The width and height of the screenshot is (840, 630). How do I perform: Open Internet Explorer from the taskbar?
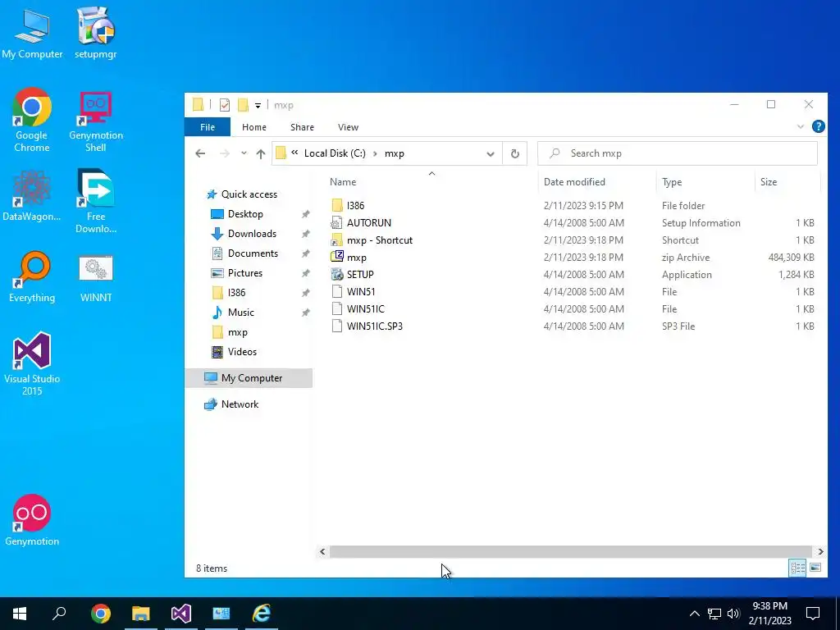click(262, 614)
